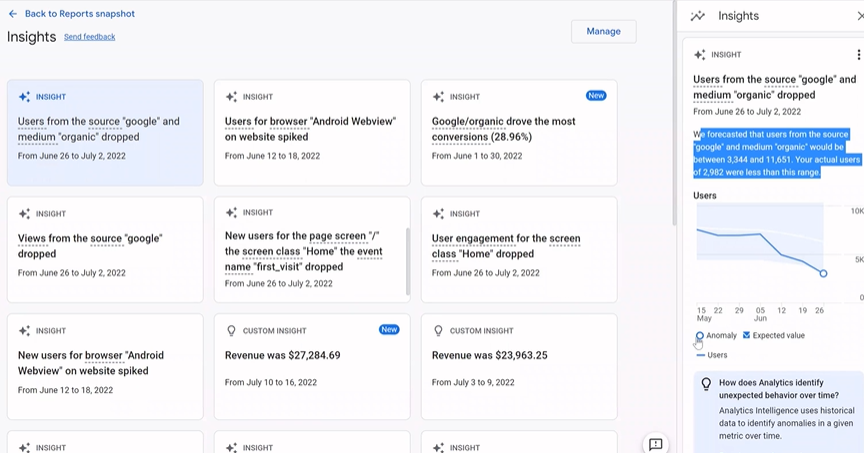Open the three-dot menu on the insight detail
Viewport: 864px width, 453px height.
pyautogui.click(x=858, y=55)
